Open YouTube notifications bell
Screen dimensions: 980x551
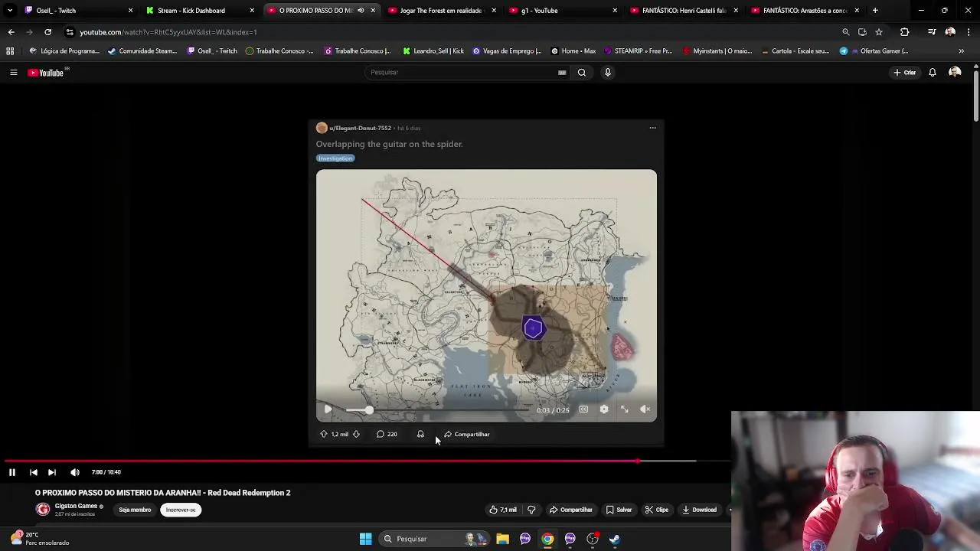933,73
